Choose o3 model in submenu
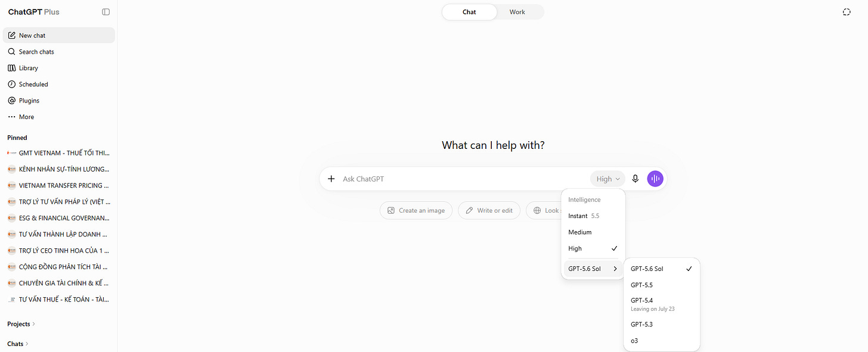The width and height of the screenshot is (868, 352). click(x=662, y=341)
